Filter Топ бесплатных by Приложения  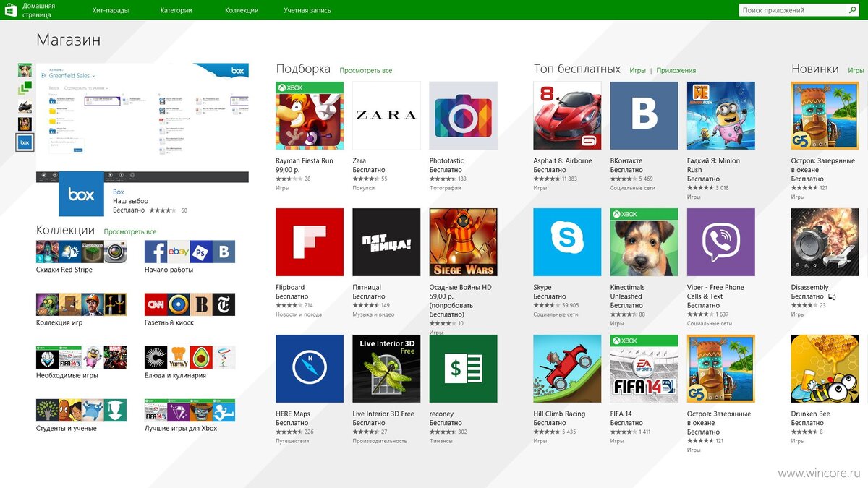(676, 70)
